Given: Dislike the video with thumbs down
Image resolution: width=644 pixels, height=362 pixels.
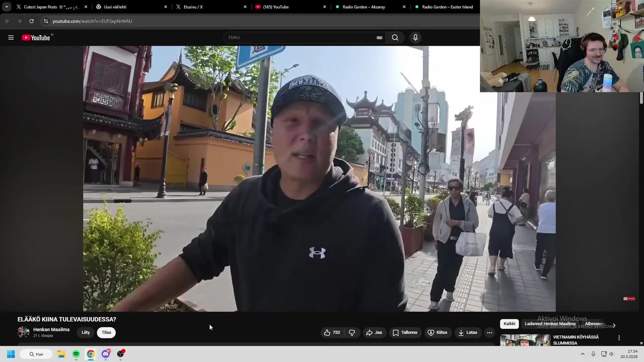Looking at the screenshot, I should 352,332.
